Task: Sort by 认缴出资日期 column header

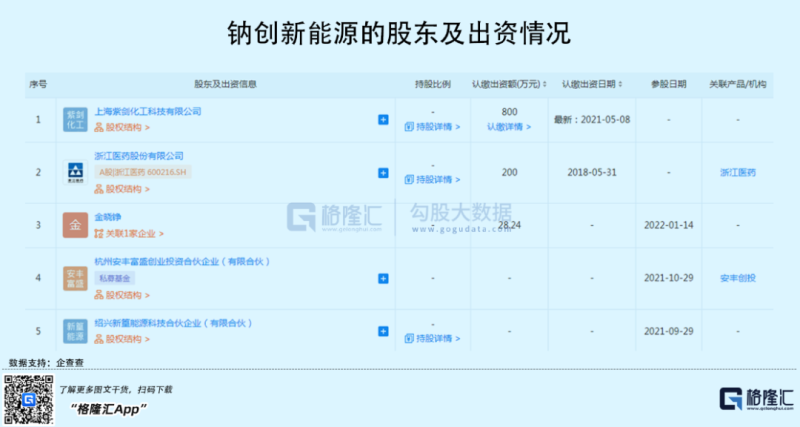Action: click(592, 84)
